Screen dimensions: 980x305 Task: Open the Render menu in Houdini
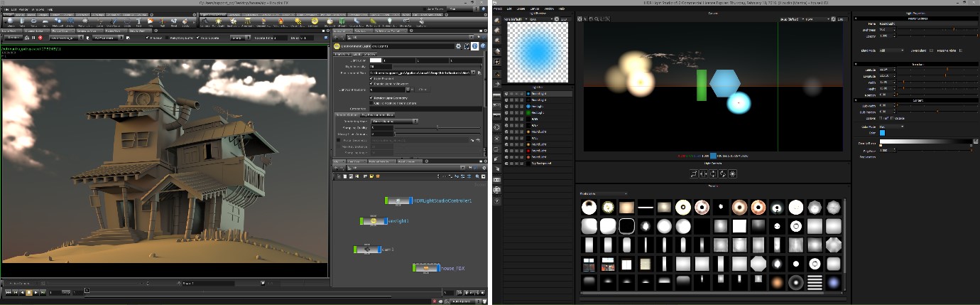23,9
